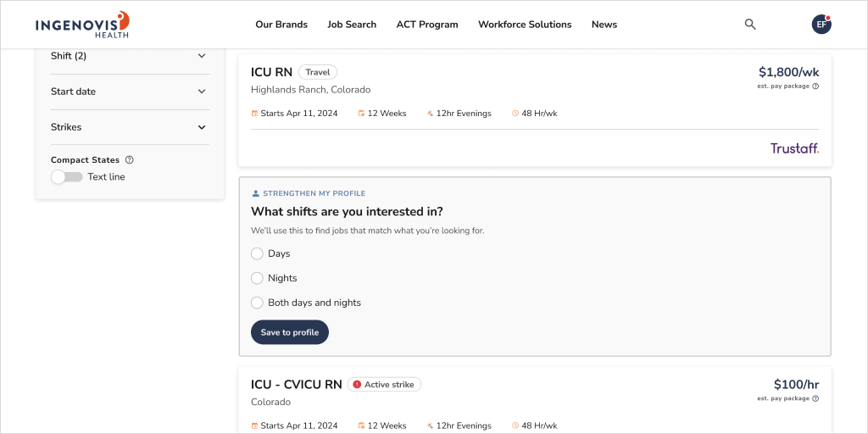Open the EF user profile avatar
The height and width of the screenshot is (434, 868).
point(821,25)
